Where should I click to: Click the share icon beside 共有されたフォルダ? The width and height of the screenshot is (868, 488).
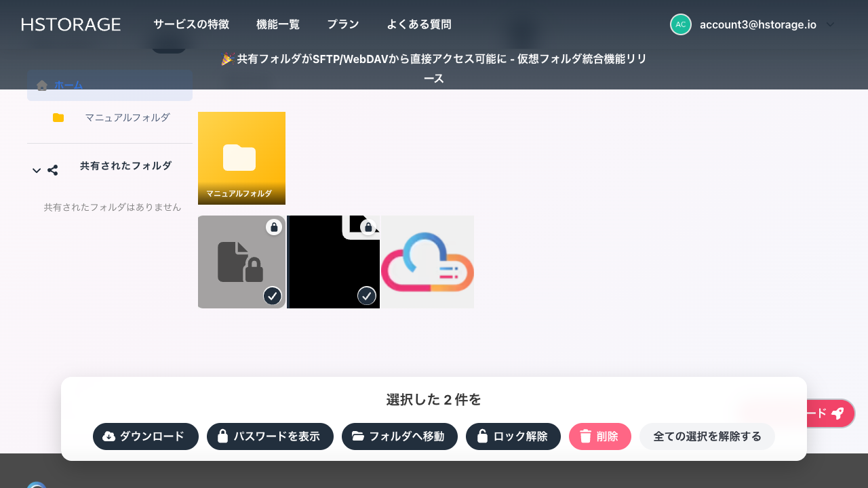point(52,170)
